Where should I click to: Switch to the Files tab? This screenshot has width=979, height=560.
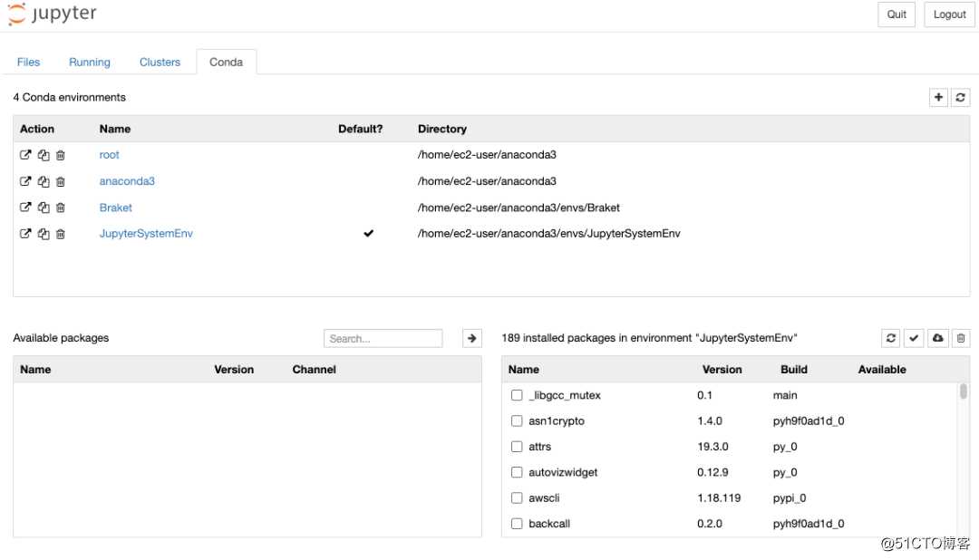(x=28, y=62)
